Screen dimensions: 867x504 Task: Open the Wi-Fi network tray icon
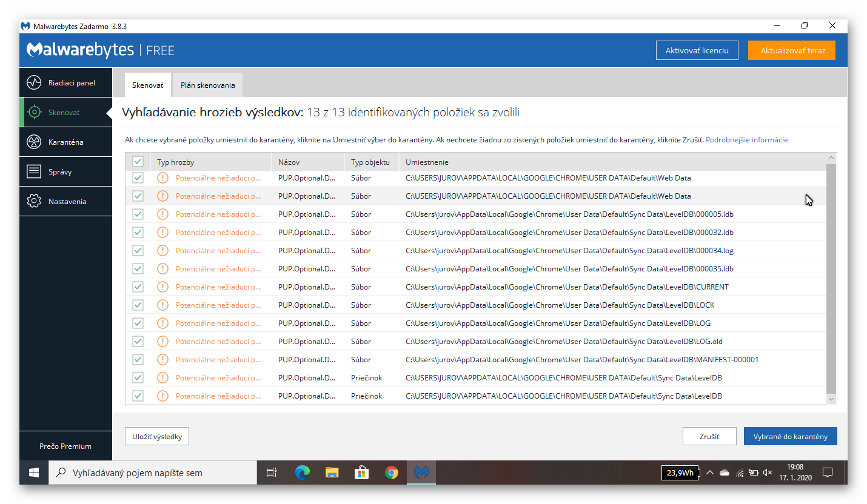click(x=740, y=472)
